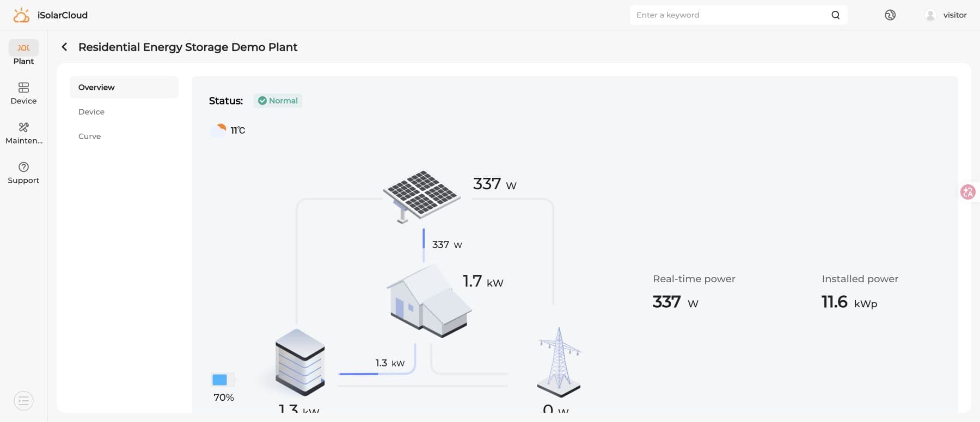Viewport: 980px width, 422px height.
Task: Click the Installed power label
Action: (860, 279)
